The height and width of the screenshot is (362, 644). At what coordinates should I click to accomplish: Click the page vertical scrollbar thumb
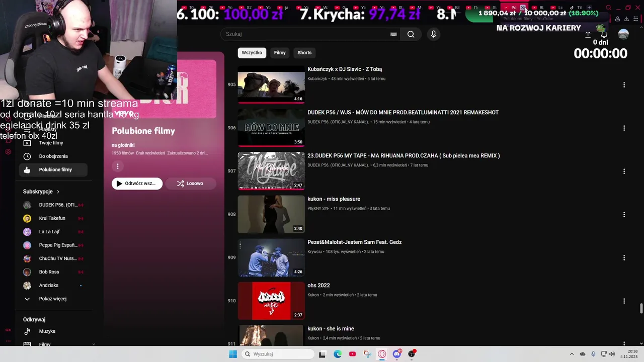[641, 308]
